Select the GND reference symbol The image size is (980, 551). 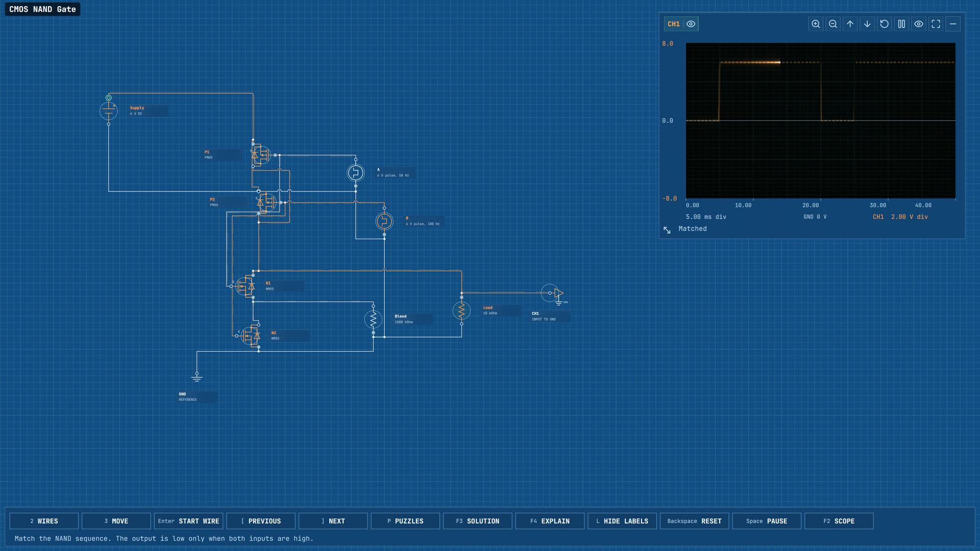click(x=197, y=378)
